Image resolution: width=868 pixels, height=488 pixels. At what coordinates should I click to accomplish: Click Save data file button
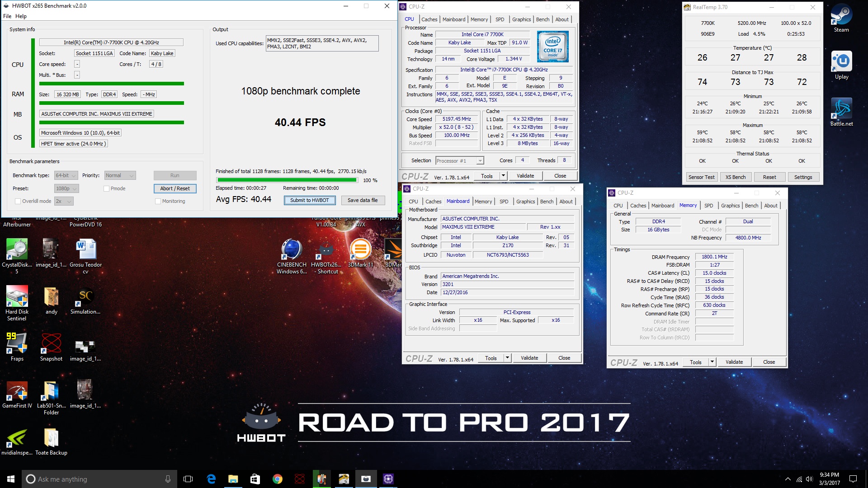pos(363,201)
